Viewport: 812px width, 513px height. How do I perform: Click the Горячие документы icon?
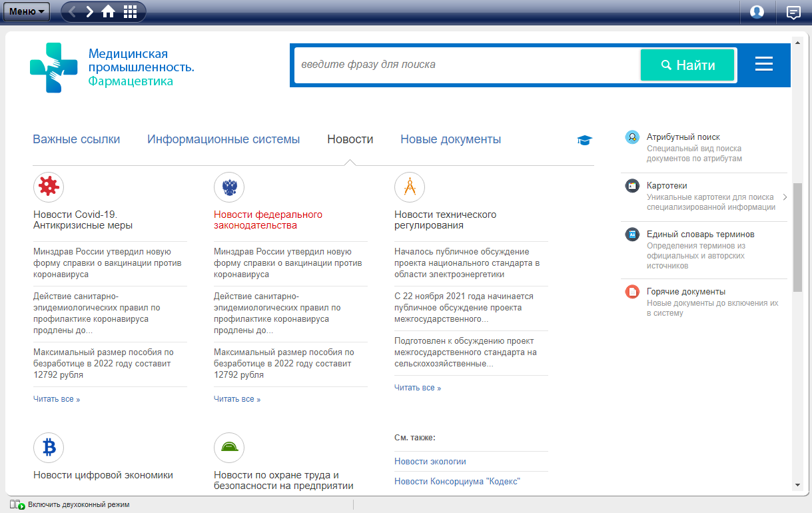click(632, 292)
